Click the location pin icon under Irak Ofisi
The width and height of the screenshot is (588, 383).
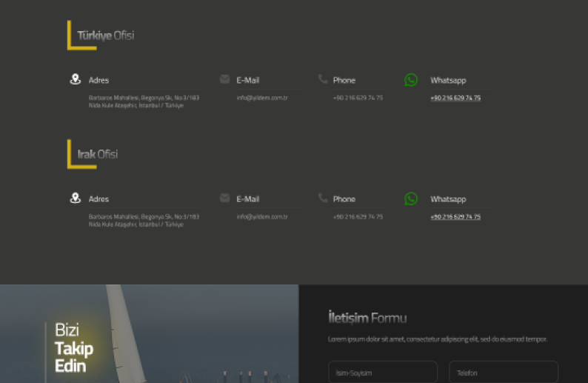75,199
